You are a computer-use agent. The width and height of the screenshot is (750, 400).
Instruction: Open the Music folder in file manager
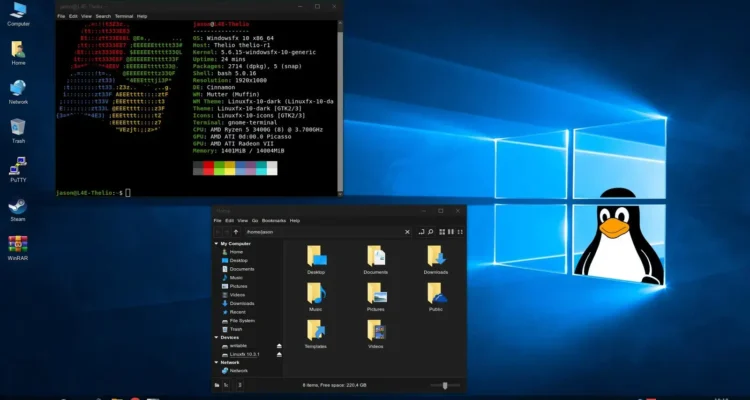(x=316, y=295)
